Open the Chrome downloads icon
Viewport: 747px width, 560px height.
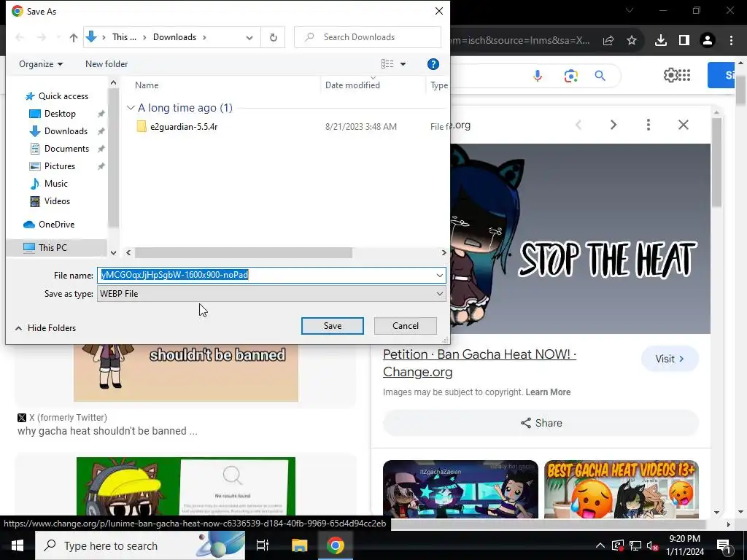click(x=661, y=41)
